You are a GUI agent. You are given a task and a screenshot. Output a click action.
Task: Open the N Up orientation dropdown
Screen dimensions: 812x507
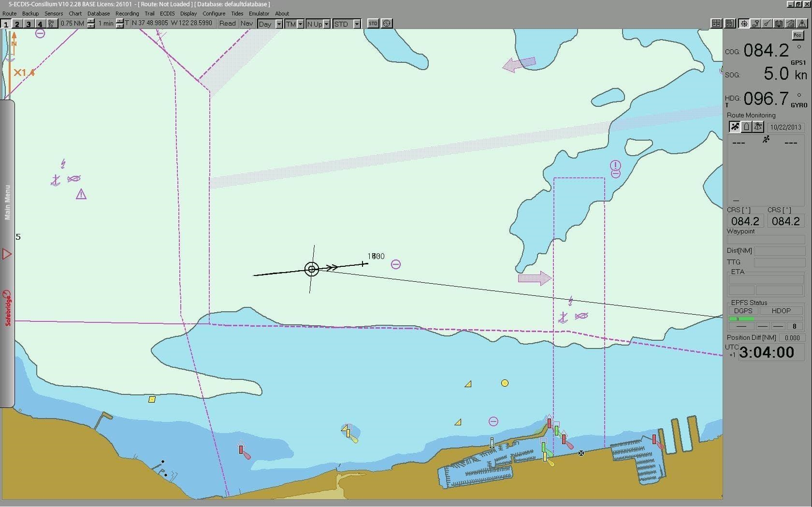point(327,24)
